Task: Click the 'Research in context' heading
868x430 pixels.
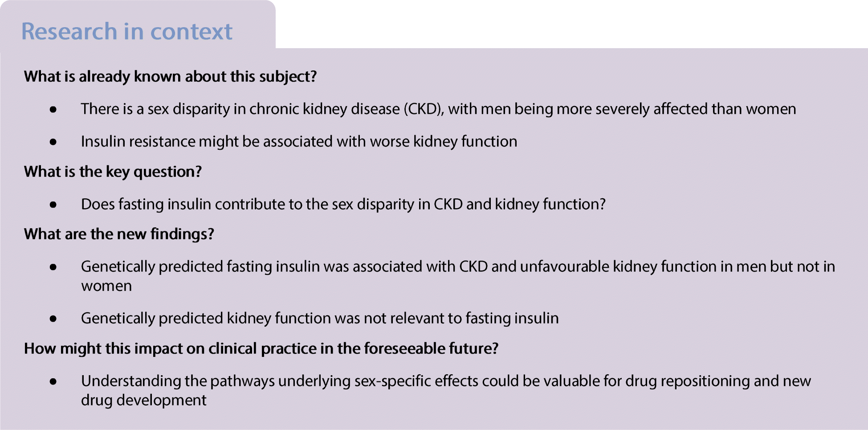Action: 127,31
